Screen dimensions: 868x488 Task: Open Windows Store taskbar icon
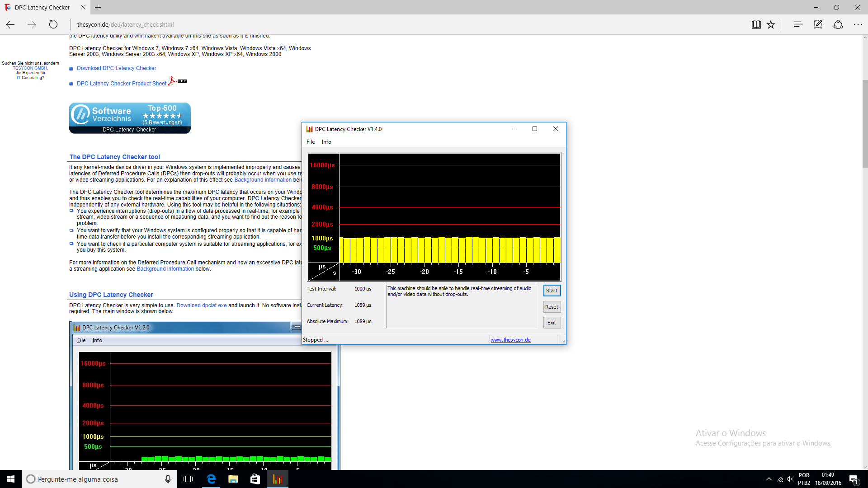(x=255, y=479)
